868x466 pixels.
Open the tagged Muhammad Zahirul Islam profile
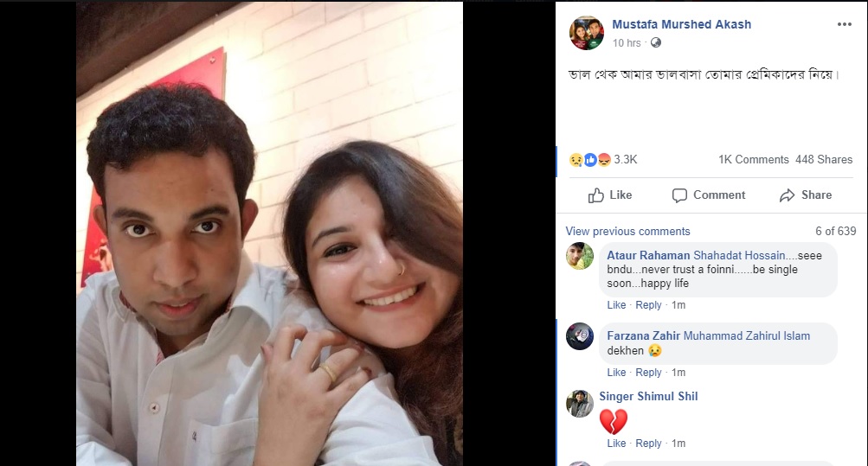point(748,335)
